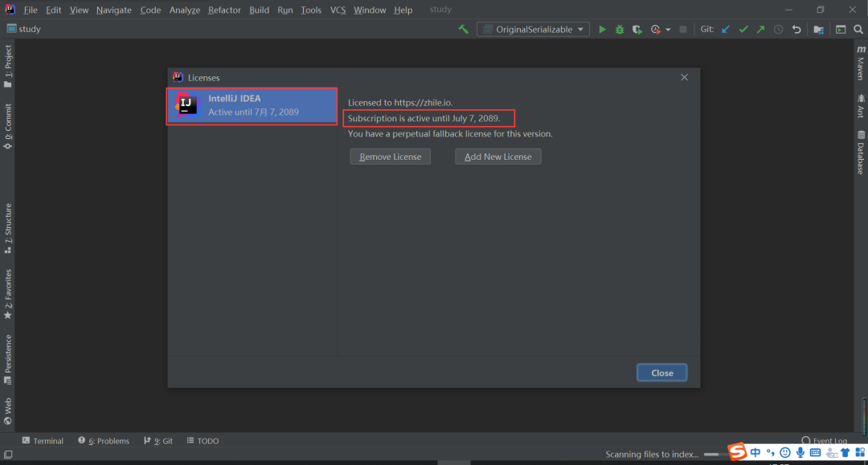Open the Commit tool window tab

coord(8,127)
